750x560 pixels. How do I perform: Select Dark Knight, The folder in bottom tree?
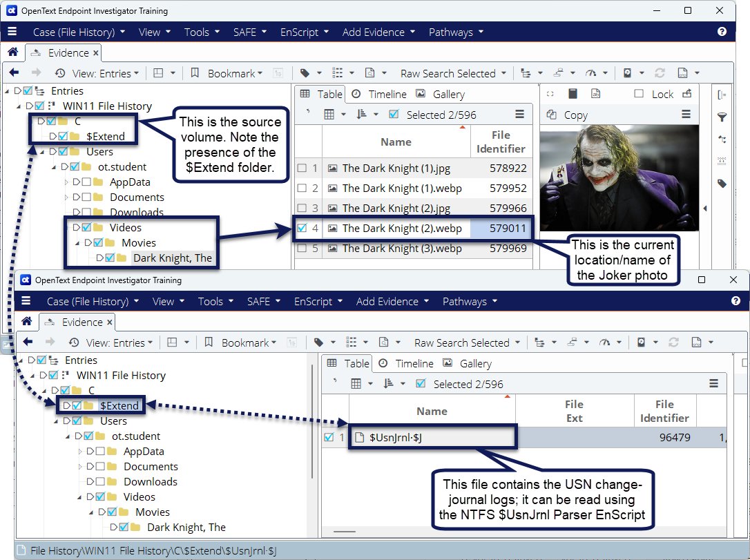(186, 527)
